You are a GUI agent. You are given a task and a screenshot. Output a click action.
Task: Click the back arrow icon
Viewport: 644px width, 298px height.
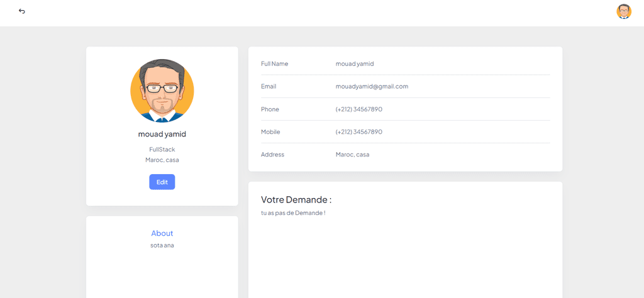[x=22, y=11]
